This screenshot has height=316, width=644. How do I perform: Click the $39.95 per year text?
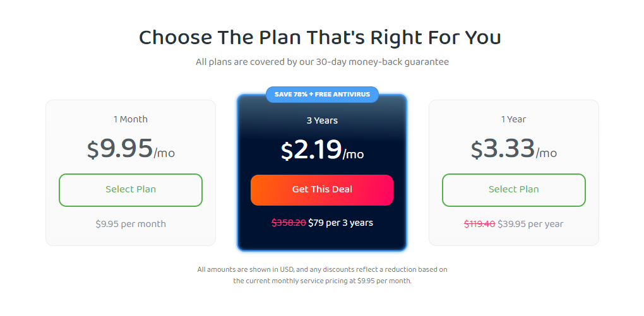point(530,224)
